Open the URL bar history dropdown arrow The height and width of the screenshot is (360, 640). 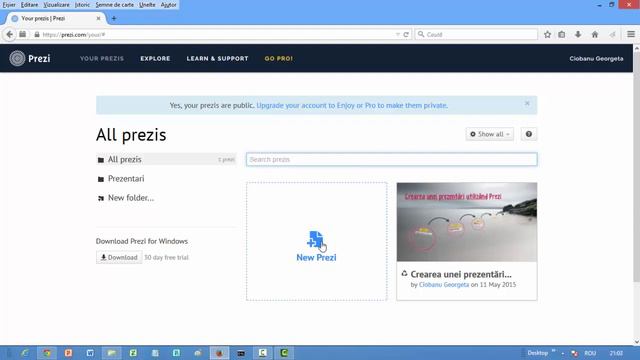tap(398, 35)
